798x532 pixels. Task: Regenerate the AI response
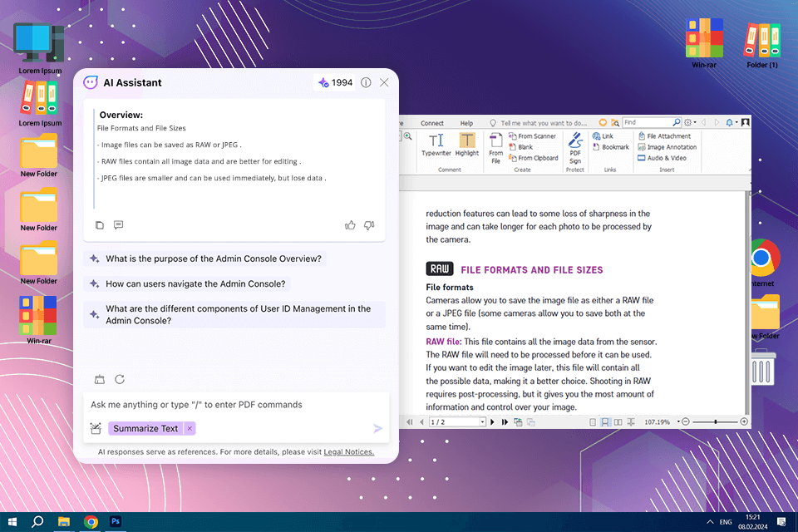coord(120,379)
